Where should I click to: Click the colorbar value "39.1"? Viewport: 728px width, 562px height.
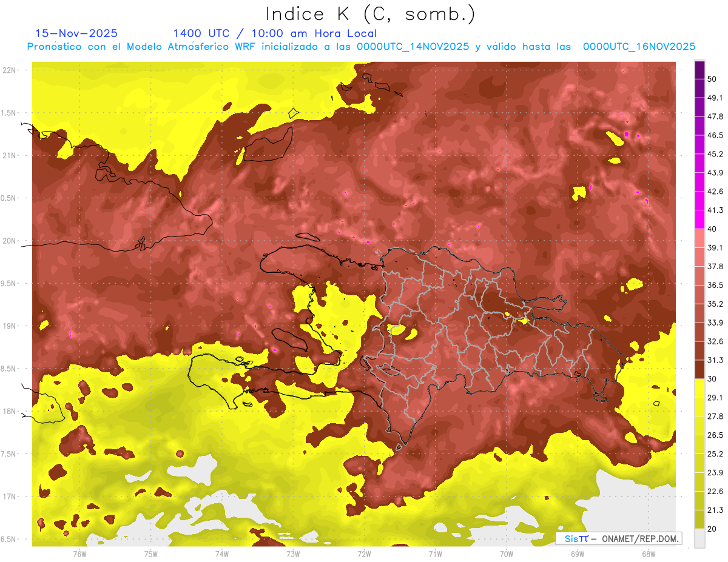pyautogui.click(x=715, y=247)
